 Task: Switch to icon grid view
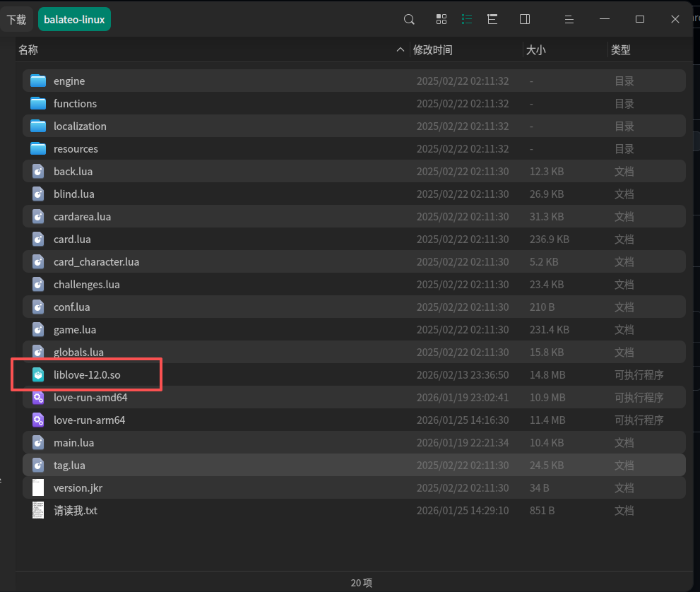[x=441, y=19]
